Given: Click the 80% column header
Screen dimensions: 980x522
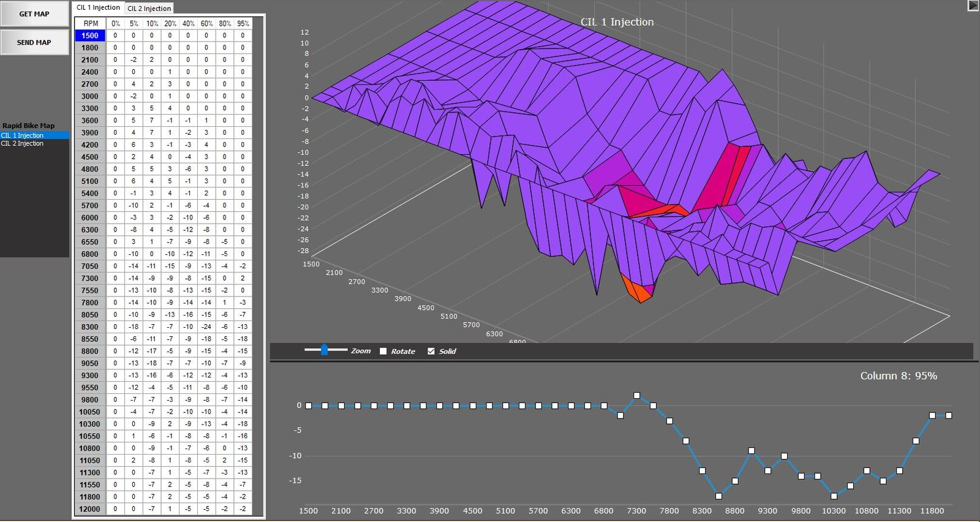Looking at the screenshot, I should [225, 23].
